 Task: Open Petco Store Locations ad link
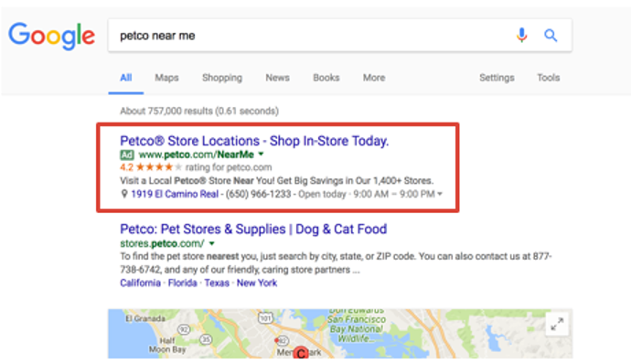[x=254, y=141]
